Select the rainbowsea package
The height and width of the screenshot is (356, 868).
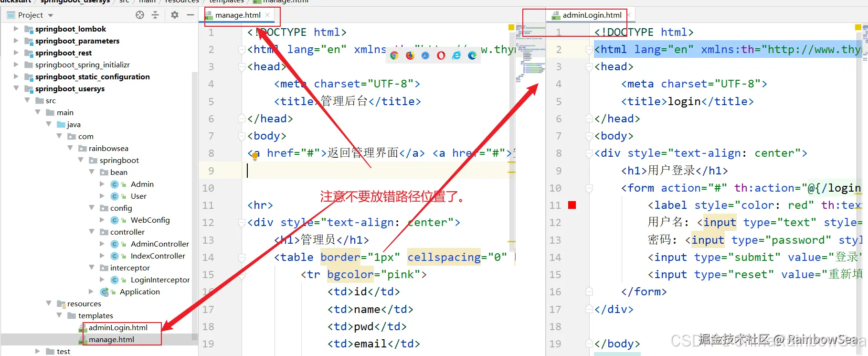[x=108, y=149]
